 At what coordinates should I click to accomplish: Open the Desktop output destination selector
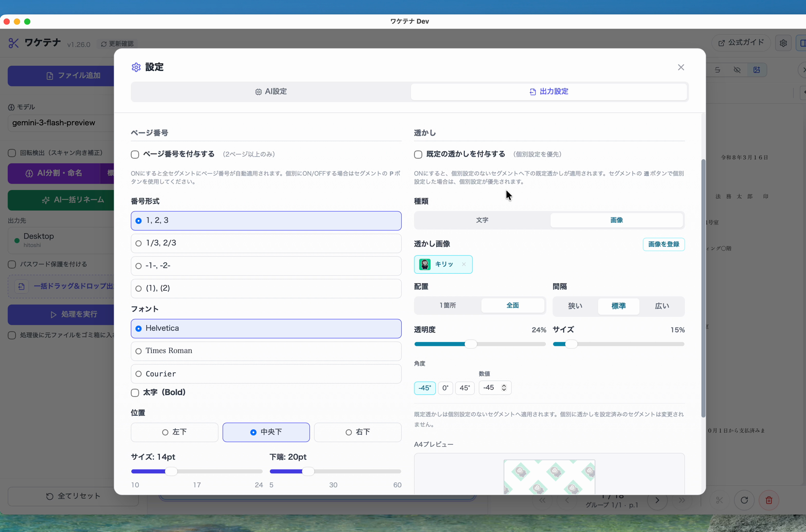coord(60,240)
